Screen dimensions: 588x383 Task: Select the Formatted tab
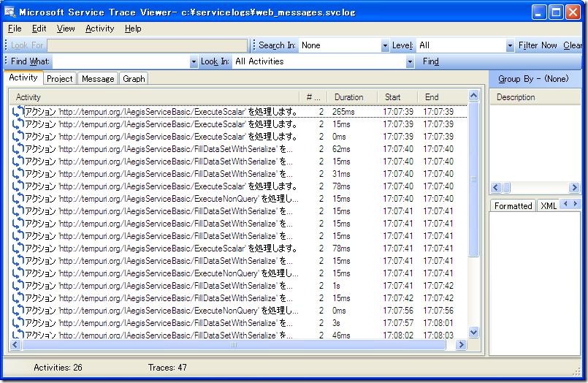(513, 205)
